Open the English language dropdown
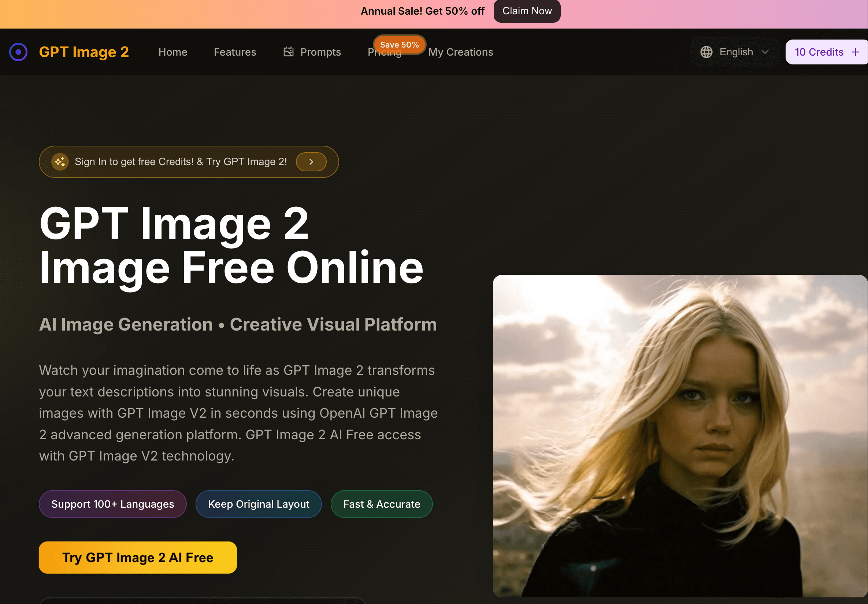The image size is (868, 604). (736, 52)
